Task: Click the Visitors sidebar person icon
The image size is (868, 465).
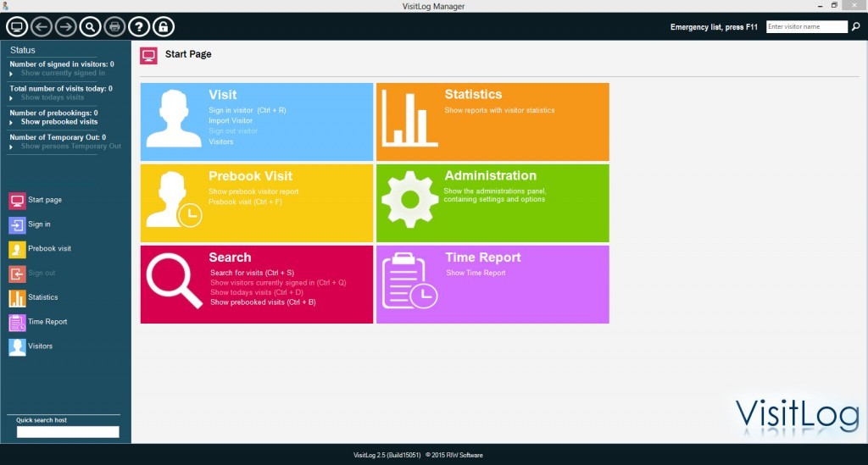Action: (x=17, y=346)
